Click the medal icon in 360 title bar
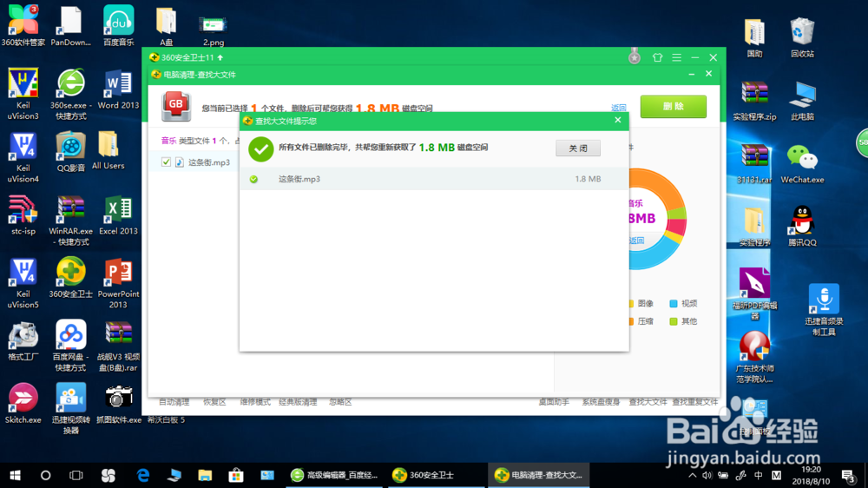 tap(635, 56)
